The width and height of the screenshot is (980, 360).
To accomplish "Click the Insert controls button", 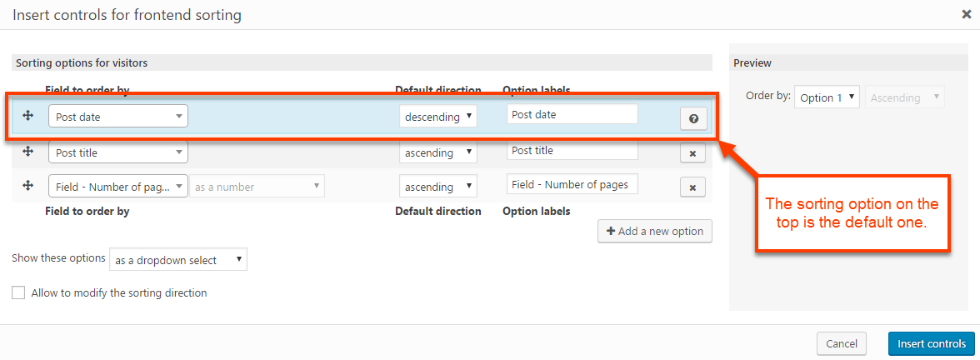I will coord(931,343).
